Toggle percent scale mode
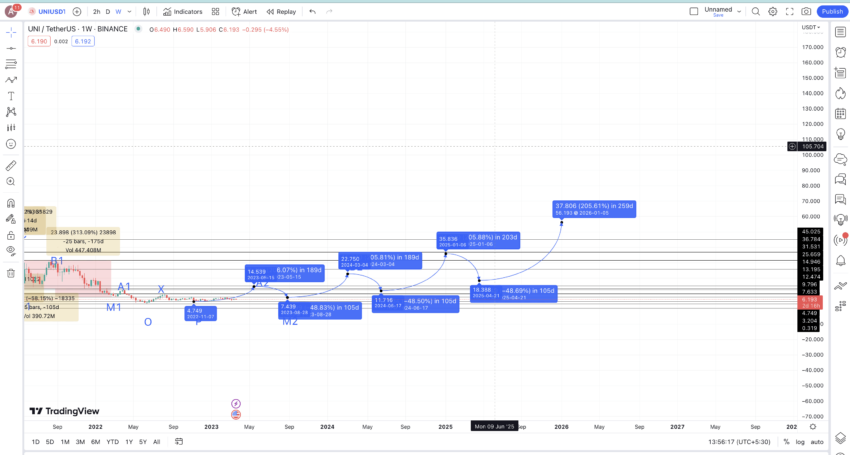 click(x=787, y=442)
